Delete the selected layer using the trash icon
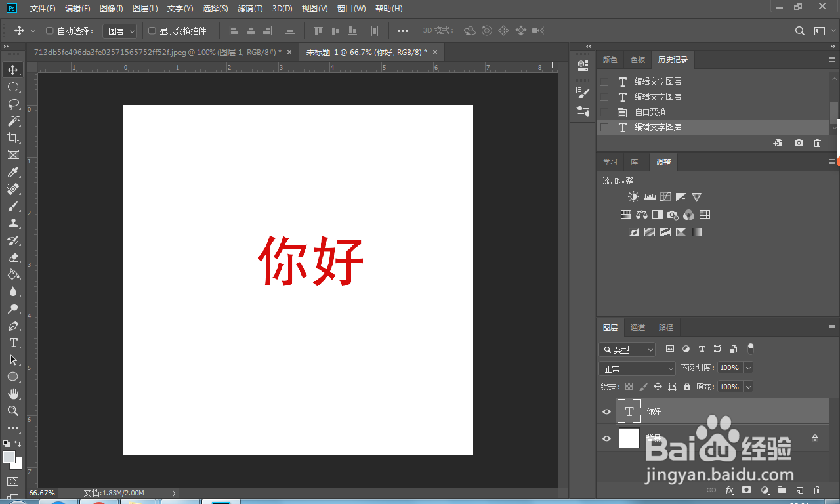Screen dimensions: 840x504 (817, 490)
